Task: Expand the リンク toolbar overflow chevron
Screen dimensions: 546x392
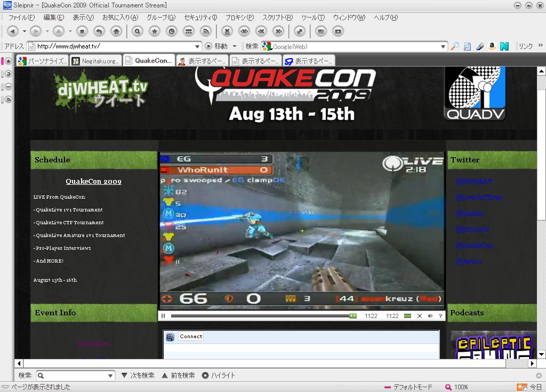Action: click(x=541, y=46)
